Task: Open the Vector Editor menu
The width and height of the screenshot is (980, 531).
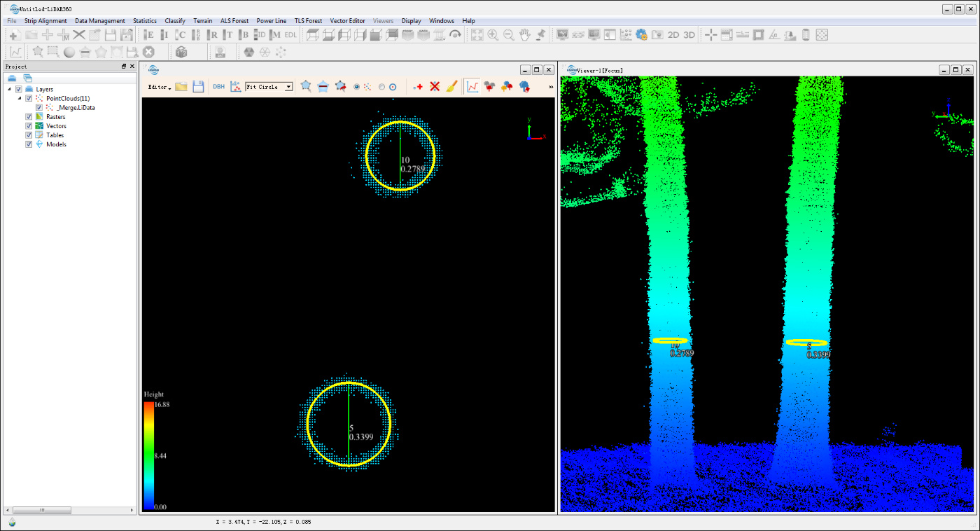Action: tap(348, 21)
